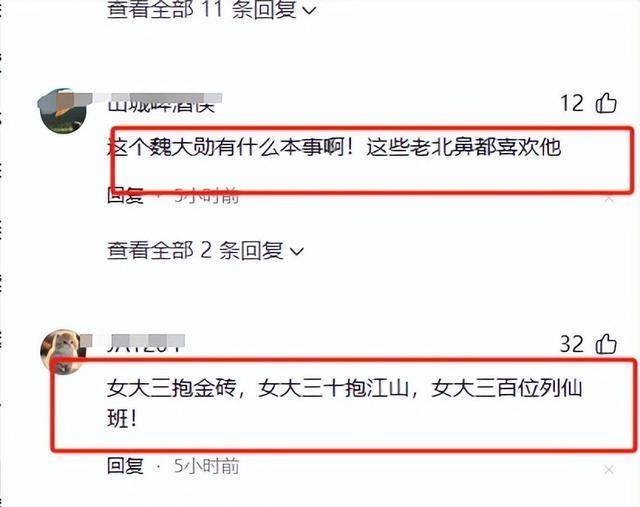Open the username above 女大三抱金砖 comment
Image resolution: width=640 pixels, height=507 pixels.
146,343
